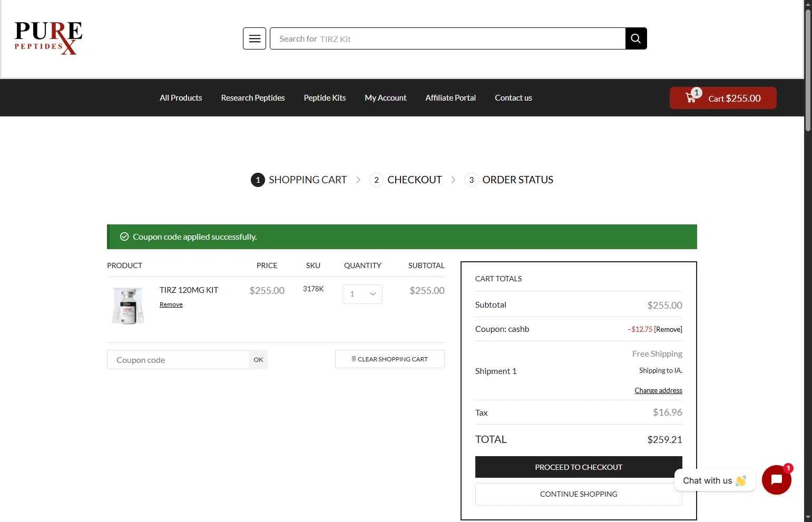Open the hamburger menu button
The width and height of the screenshot is (812, 522).
tap(254, 38)
